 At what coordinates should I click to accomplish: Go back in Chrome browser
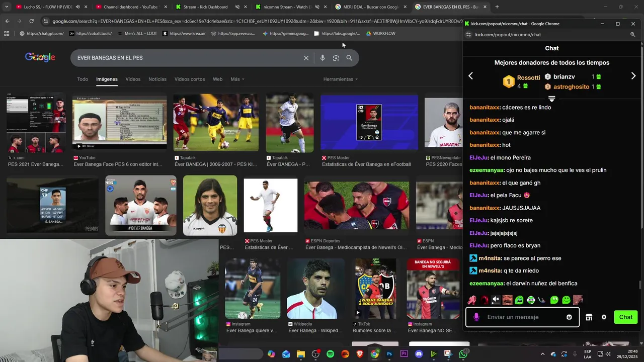click(x=7, y=21)
